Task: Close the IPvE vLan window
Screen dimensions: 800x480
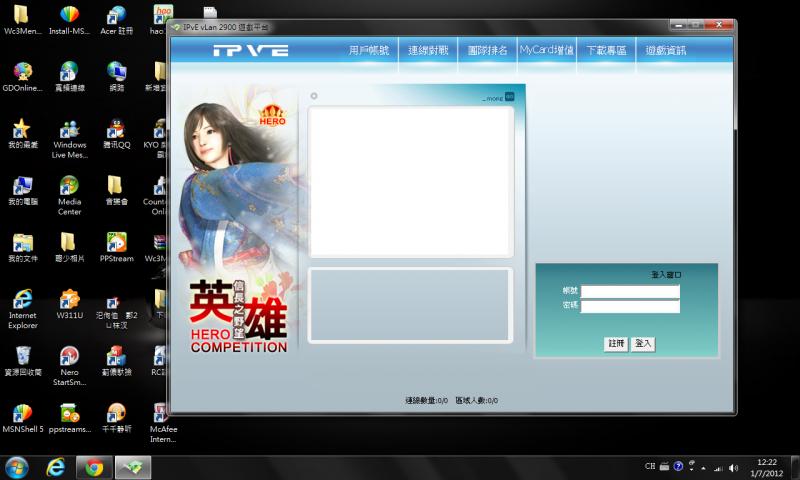Action: [718, 25]
